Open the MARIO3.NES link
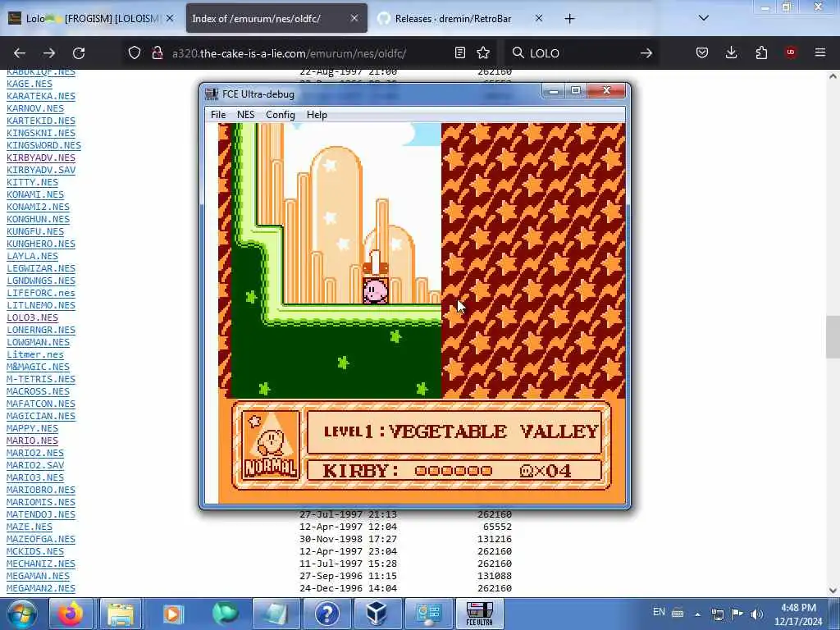This screenshot has height=630, width=840. coord(34,478)
